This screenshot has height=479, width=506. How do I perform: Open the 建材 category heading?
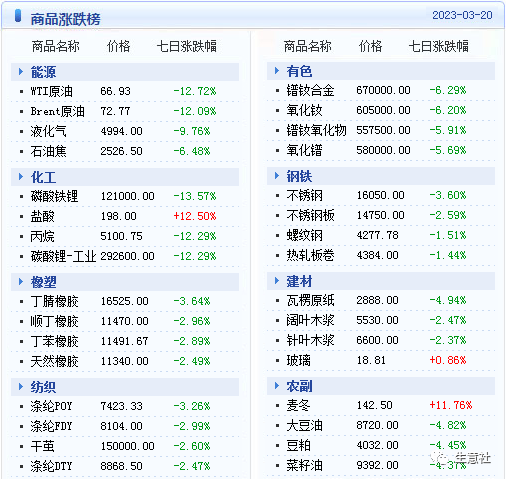pos(299,281)
